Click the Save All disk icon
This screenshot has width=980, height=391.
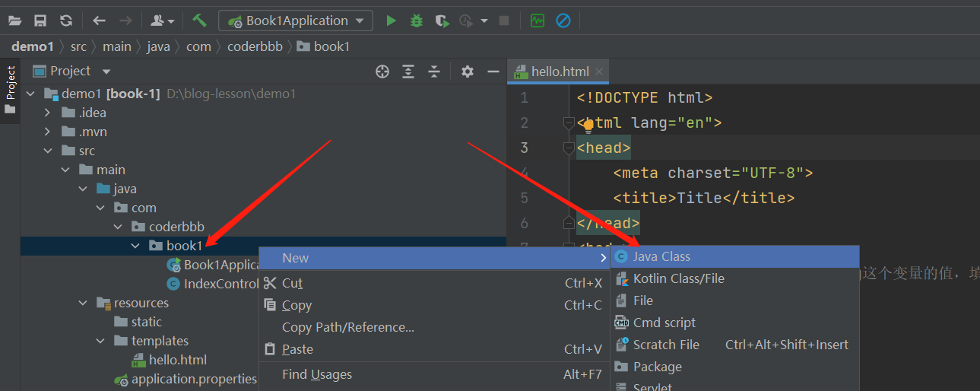click(x=40, y=21)
